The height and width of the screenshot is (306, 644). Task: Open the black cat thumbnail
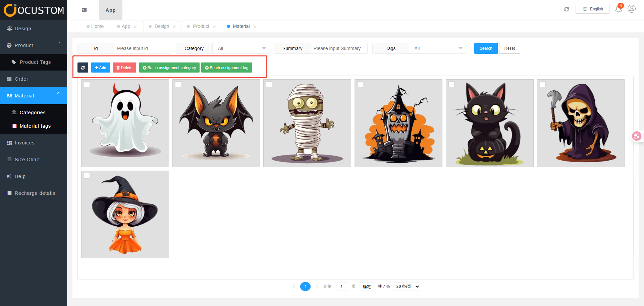point(489,123)
